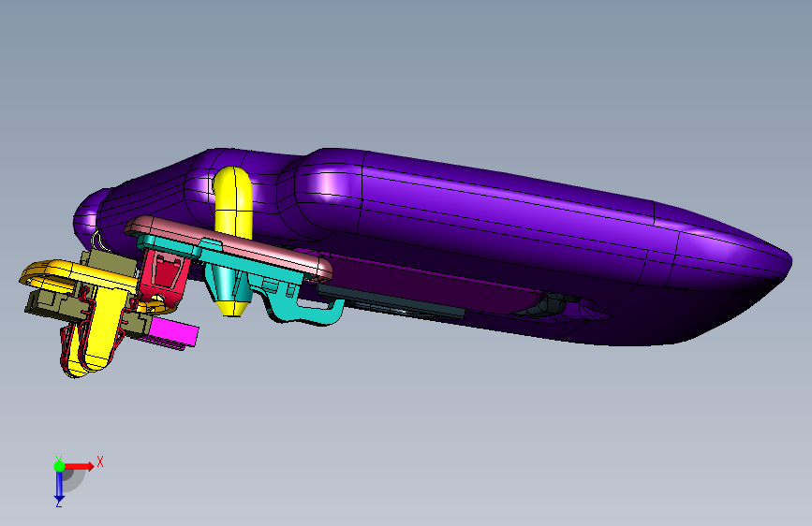This screenshot has width=812, height=526.
Task: Select the magenta rectangular block
Action: point(173,333)
